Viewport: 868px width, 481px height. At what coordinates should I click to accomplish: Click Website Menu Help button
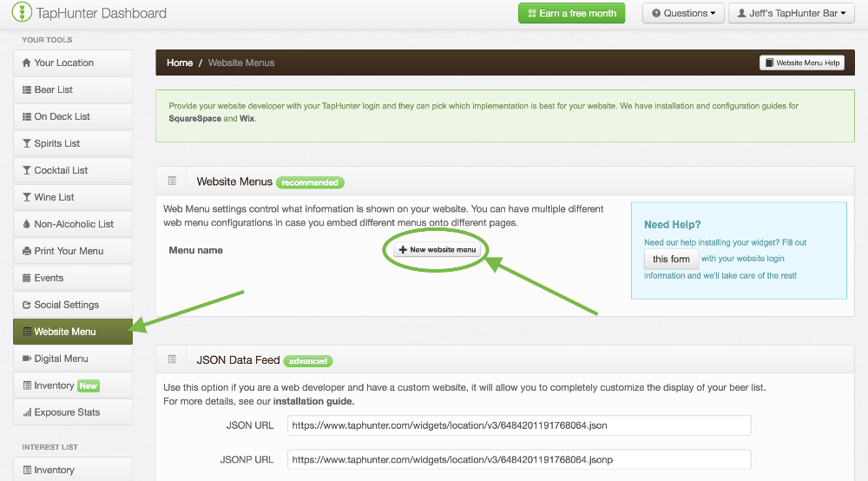(801, 63)
